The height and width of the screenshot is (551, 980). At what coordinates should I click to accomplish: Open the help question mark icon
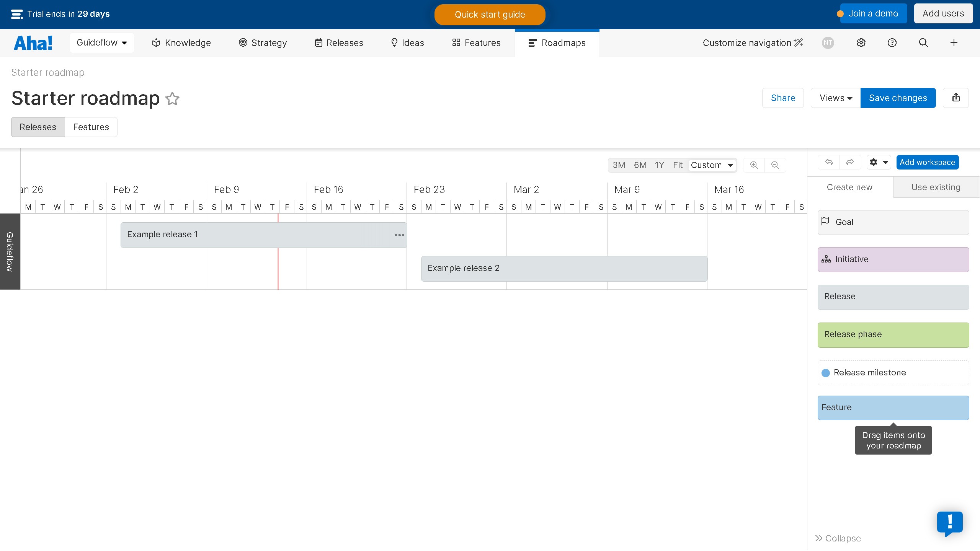point(892,43)
